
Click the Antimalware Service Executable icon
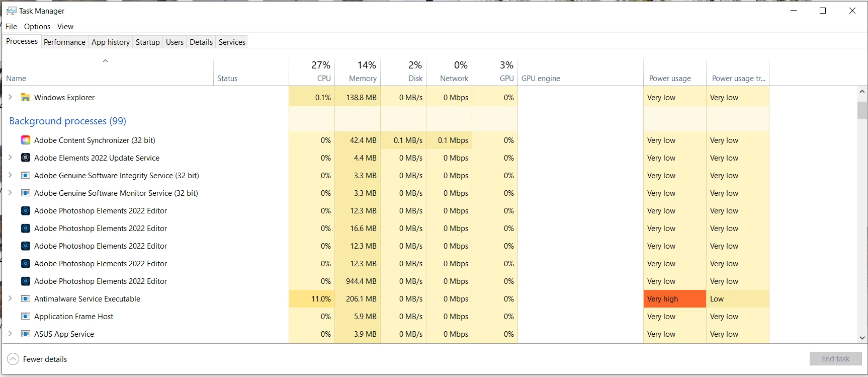[x=26, y=299]
